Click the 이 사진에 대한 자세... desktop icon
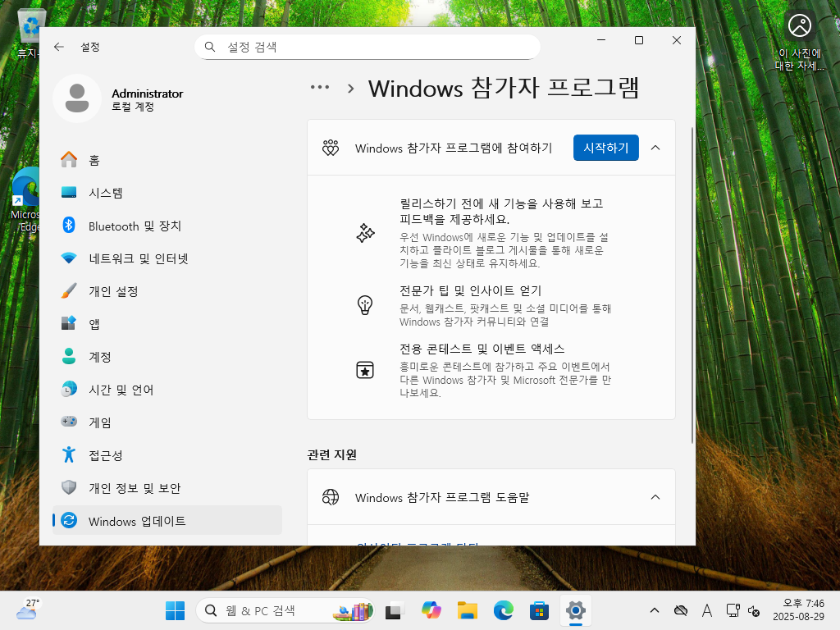 799,42
